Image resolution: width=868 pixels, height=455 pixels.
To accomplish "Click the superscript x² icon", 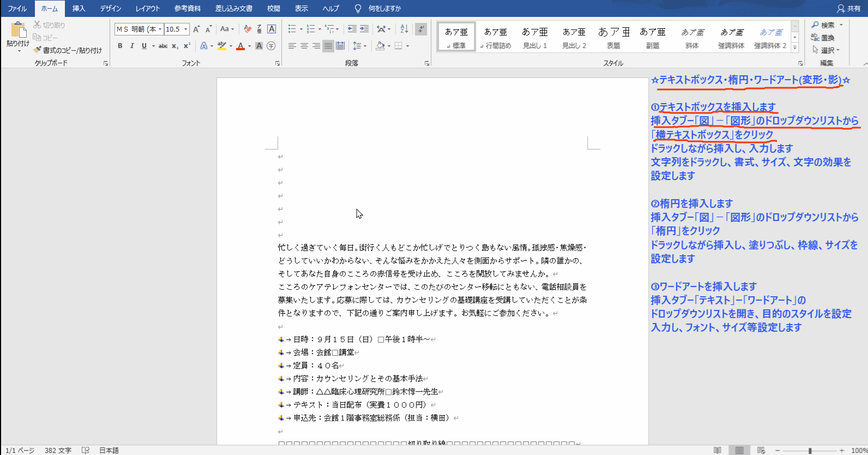I will 187,46.
